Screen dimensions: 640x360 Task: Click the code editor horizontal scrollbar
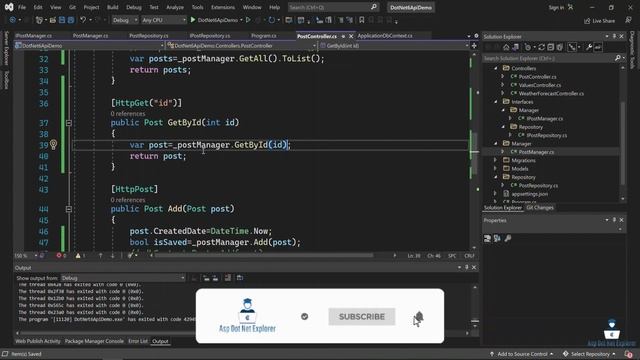pos(263,256)
